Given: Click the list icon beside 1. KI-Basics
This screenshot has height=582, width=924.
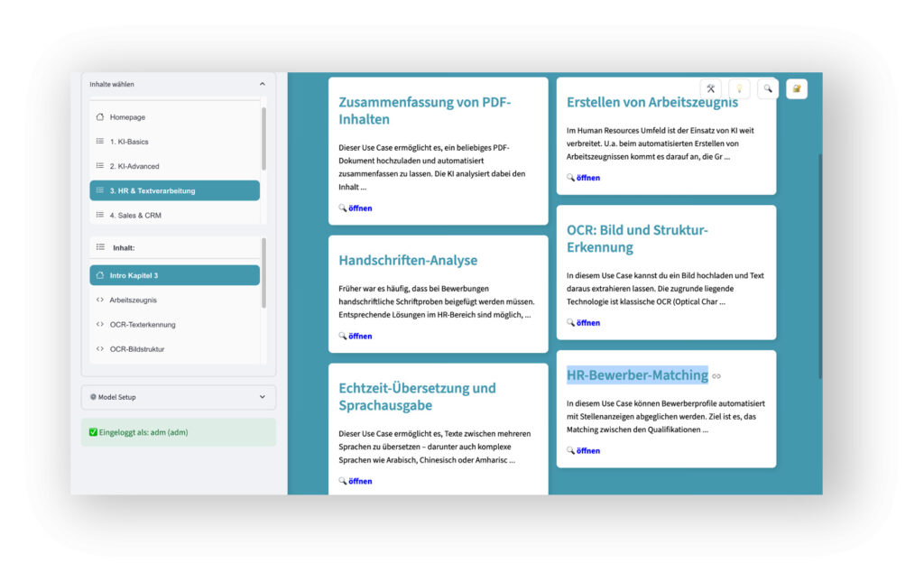Looking at the screenshot, I should coord(100,142).
